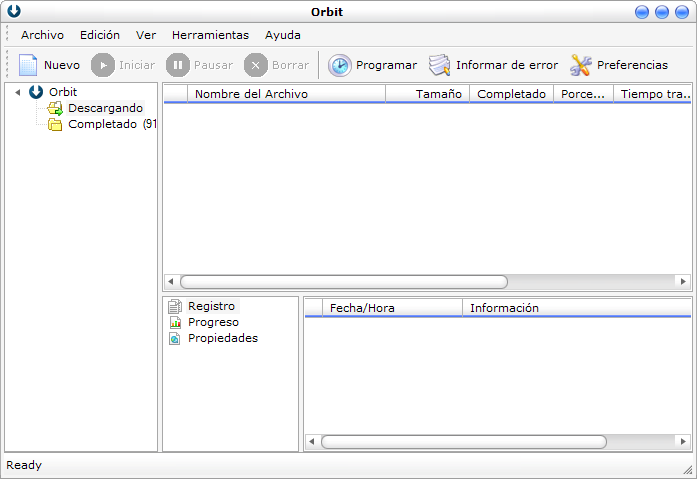Click the Orbit logo in title bar
The height and width of the screenshot is (479, 697).
click(14, 12)
